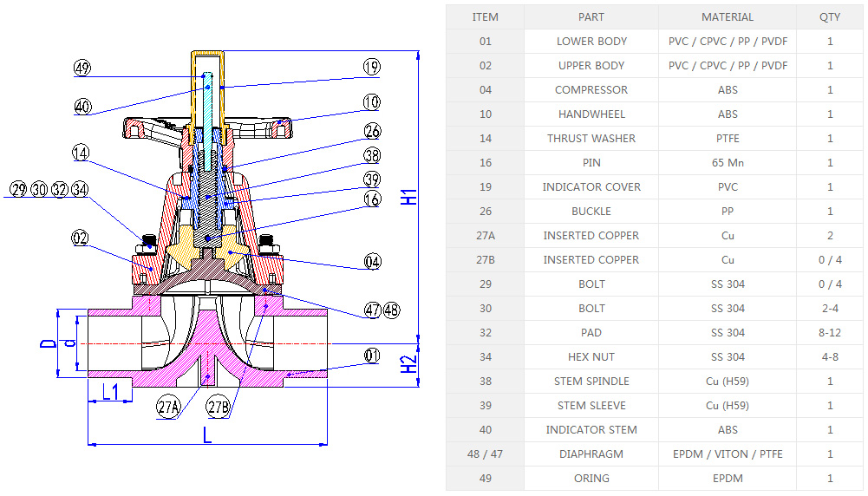Select the THRUST WASHER row's PTFE material cell
This screenshot has width=868, height=496.
point(728,138)
